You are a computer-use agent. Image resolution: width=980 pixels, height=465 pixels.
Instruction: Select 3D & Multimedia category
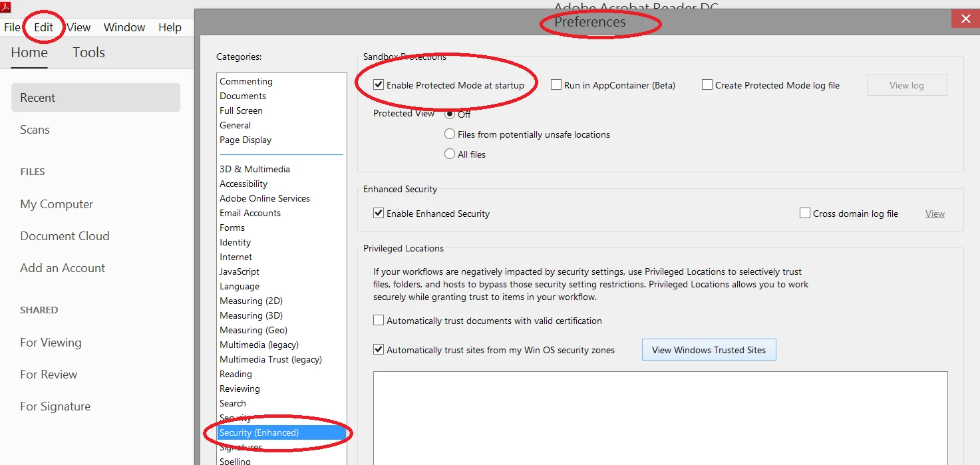click(x=255, y=169)
